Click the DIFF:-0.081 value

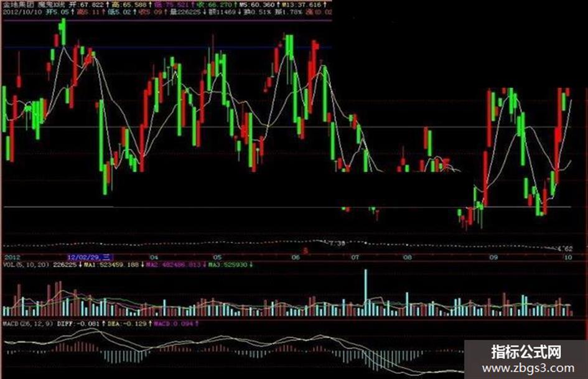[x=78, y=324]
